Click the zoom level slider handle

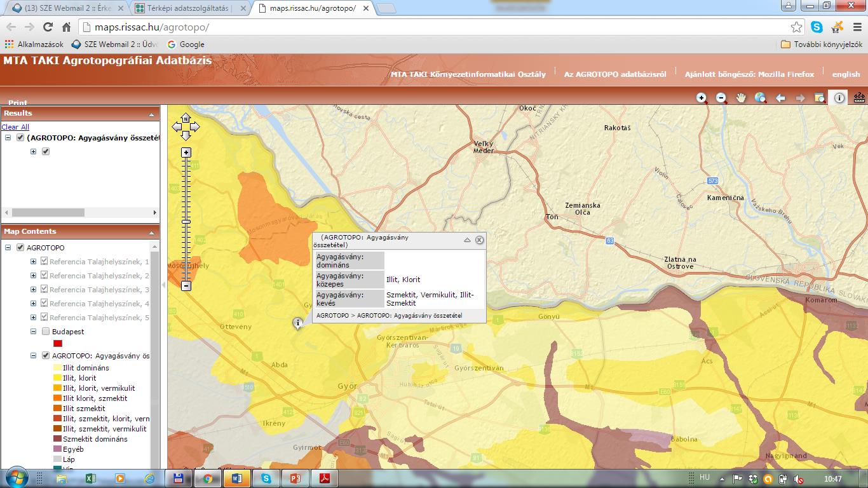click(186, 221)
